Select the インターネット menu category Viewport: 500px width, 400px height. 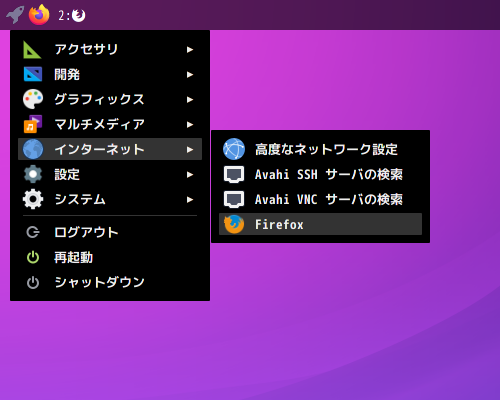110,149
